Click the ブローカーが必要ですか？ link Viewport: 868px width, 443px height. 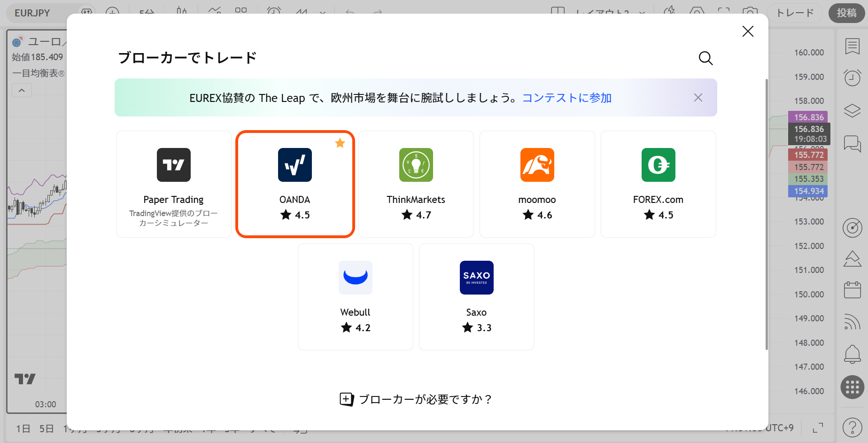point(415,399)
